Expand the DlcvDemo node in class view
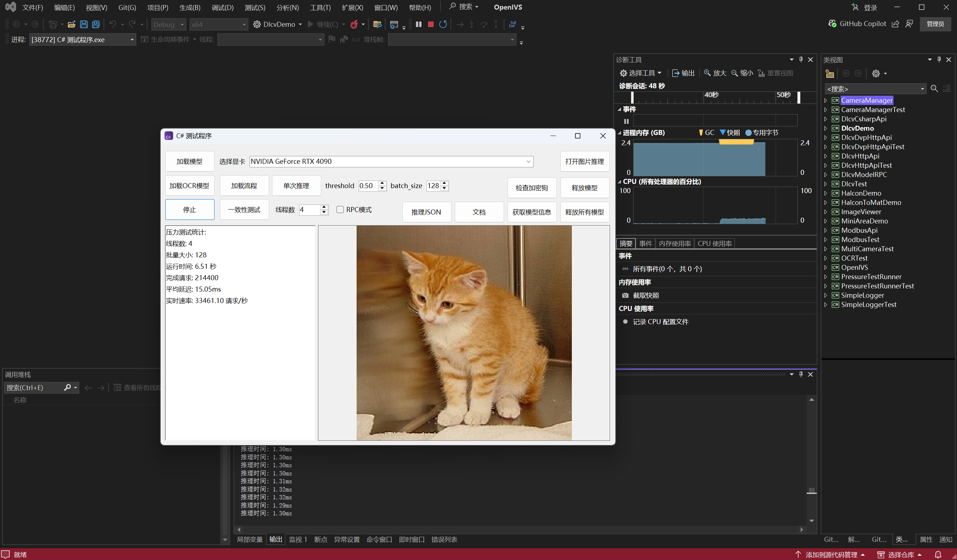Viewport: 957px width, 560px height. (x=826, y=128)
